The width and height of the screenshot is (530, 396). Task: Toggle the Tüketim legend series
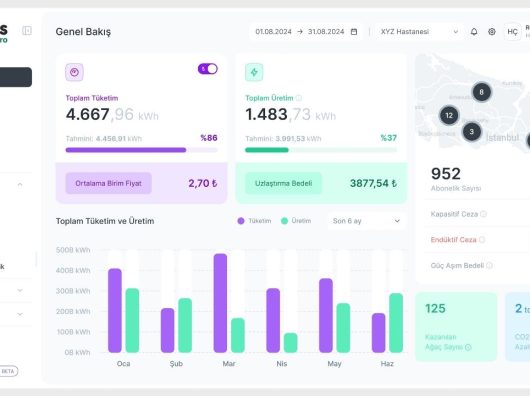pos(254,221)
